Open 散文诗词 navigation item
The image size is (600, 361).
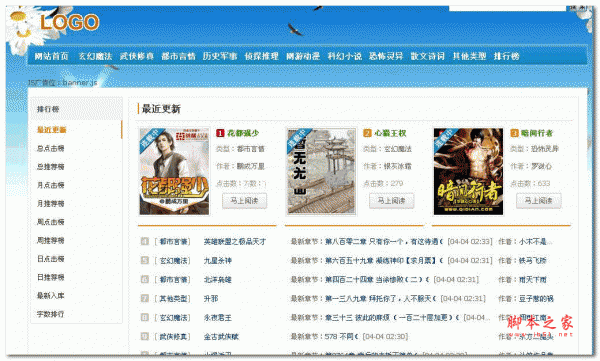428,56
